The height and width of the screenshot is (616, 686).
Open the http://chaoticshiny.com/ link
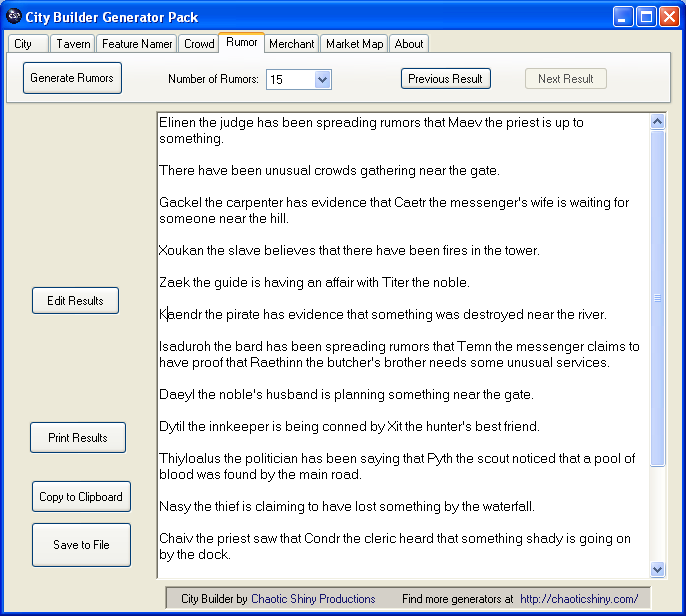(x=579, y=598)
